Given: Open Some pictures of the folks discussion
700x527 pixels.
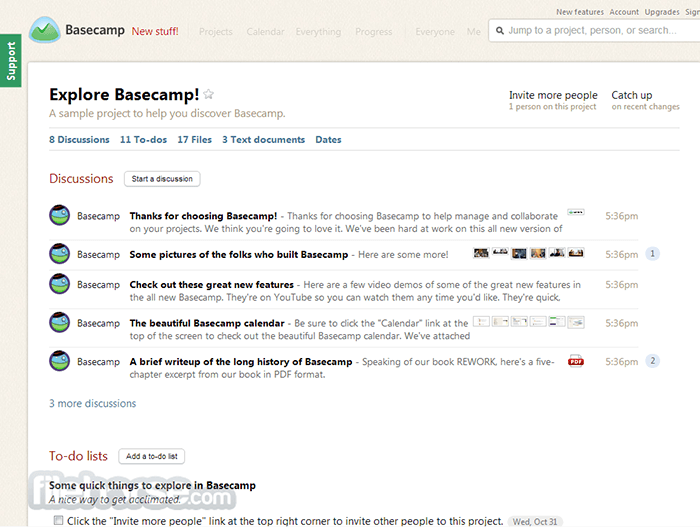Looking at the screenshot, I should pyautogui.click(x=239, y=255).
